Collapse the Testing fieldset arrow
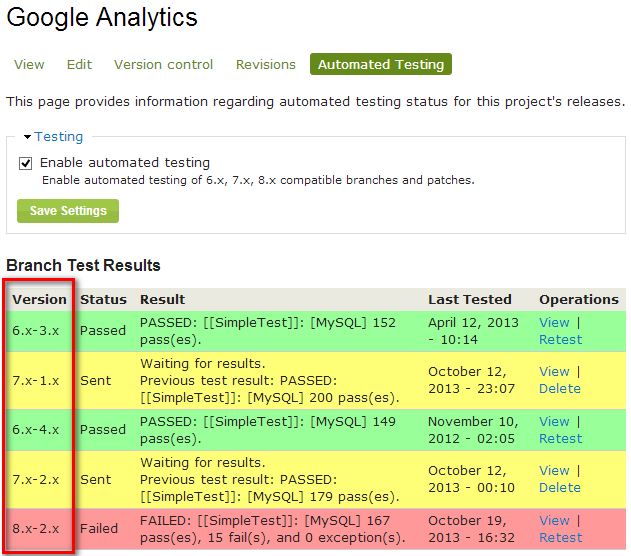Screen dimensions: 631x556 (x=27, y=137)
